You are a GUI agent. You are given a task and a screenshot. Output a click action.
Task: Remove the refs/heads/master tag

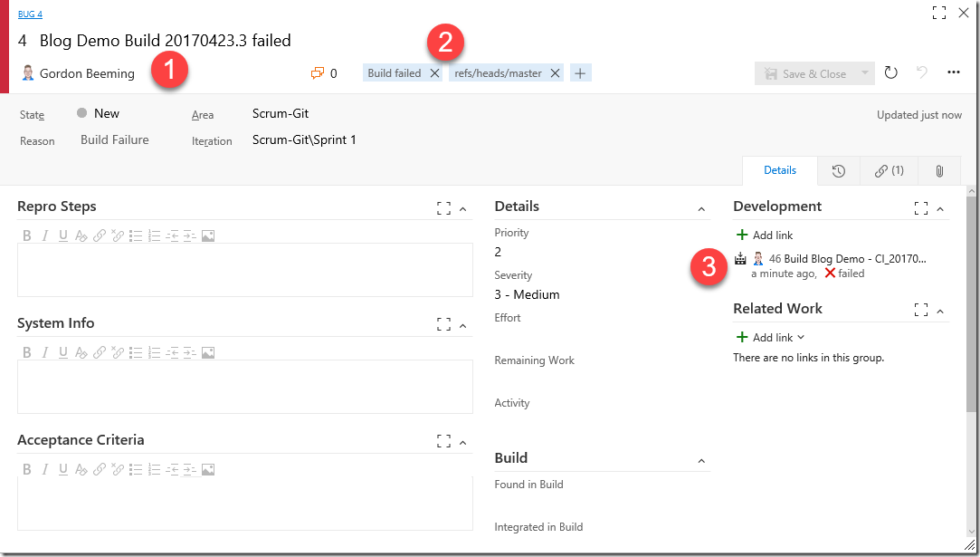[555, 73]
